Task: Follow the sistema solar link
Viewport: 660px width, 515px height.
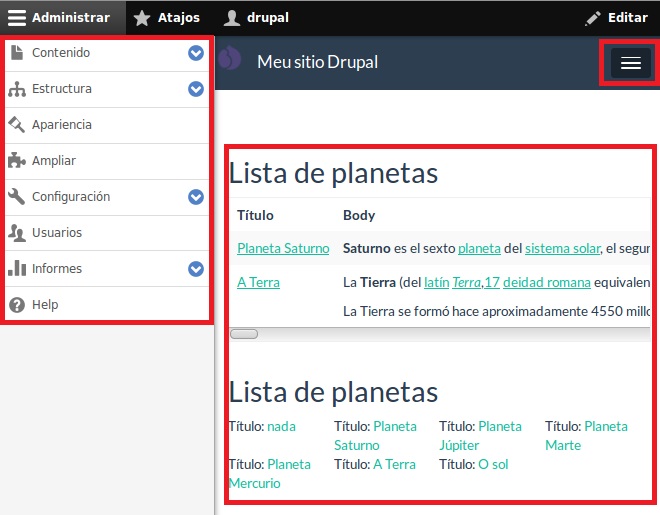Action: [x=562, y=248]
